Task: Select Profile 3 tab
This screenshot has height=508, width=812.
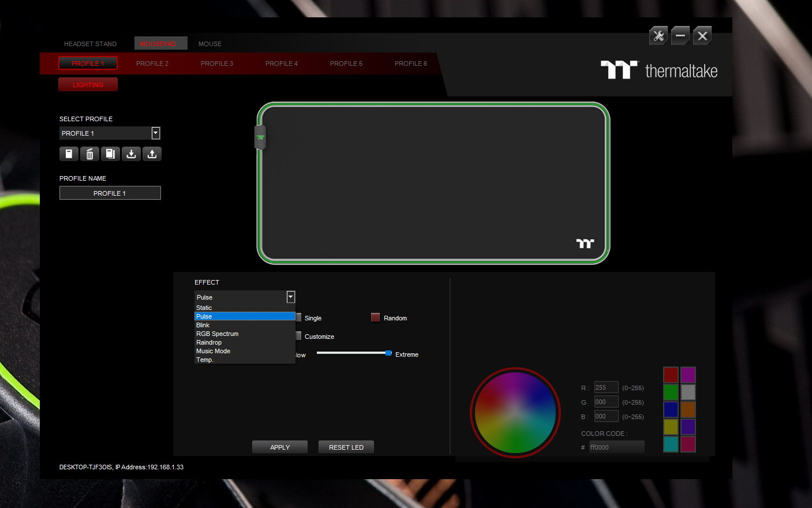Action: tap(217, 63)
